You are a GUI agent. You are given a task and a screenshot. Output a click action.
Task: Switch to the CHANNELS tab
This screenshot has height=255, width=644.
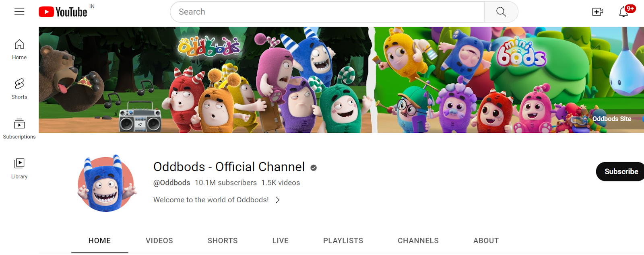click(x=418, y=241)
